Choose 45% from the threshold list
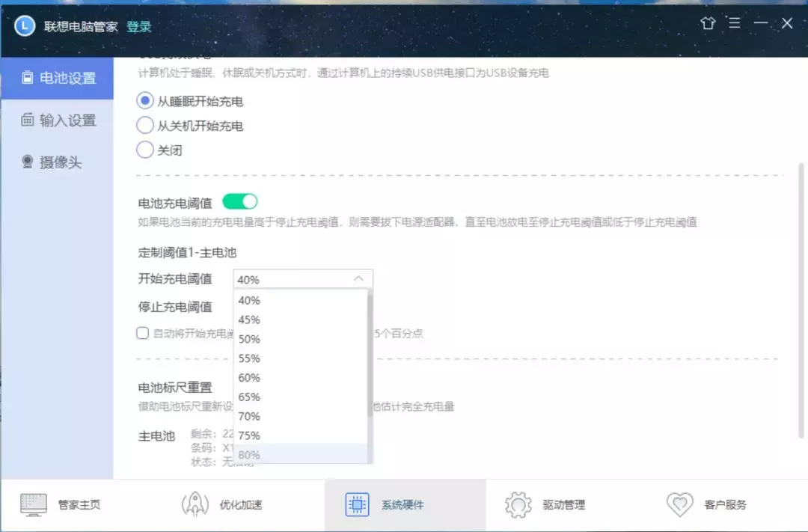Screen dimensions: 808x532 click(301, 319)
